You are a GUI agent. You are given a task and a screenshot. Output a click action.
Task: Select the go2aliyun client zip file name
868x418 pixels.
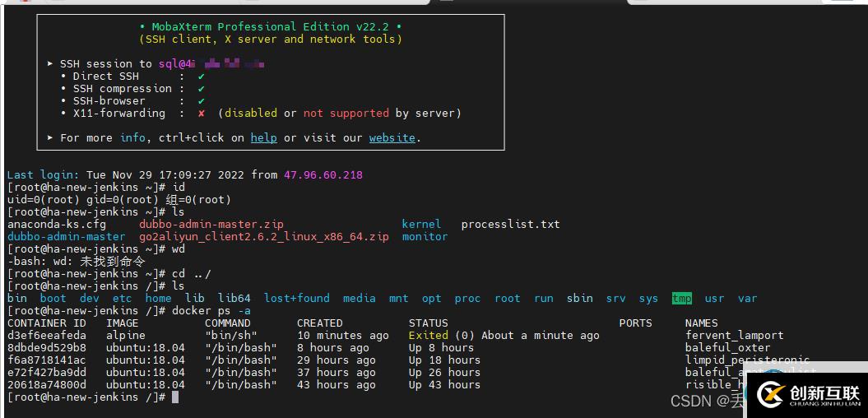(x=263, y=237)
